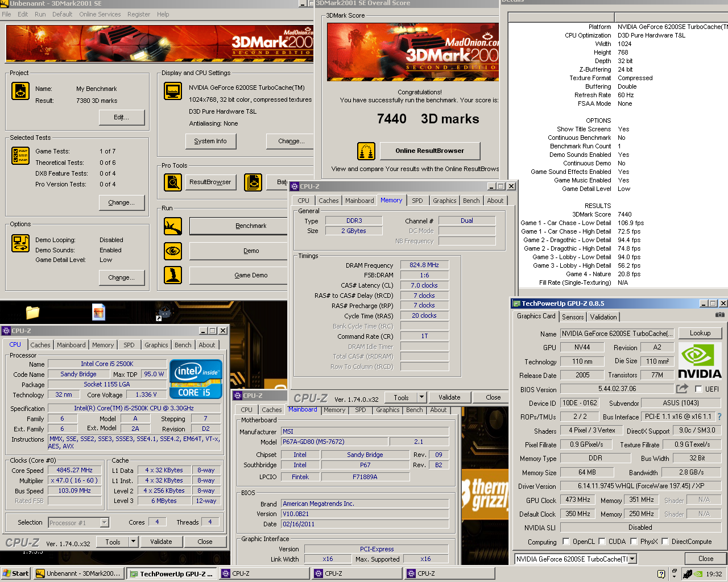Screen dimensions: 728x582
Task: Click the GPU-Z camera screenshot icon
Action: pos(719,314)
